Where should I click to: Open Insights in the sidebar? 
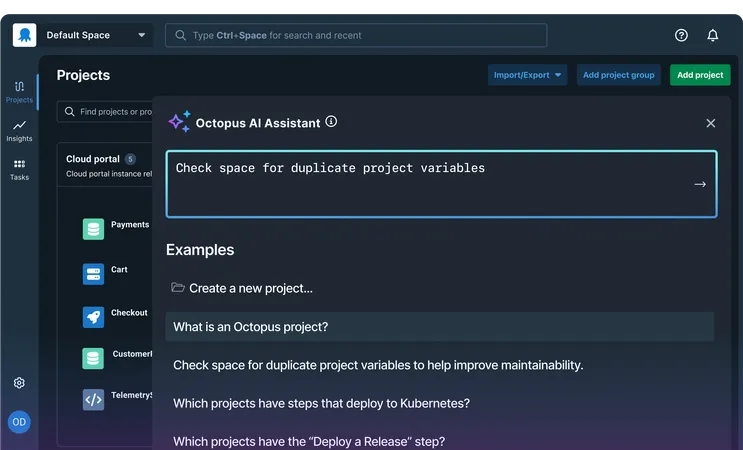pyautogui.click(x=19, y=131)
